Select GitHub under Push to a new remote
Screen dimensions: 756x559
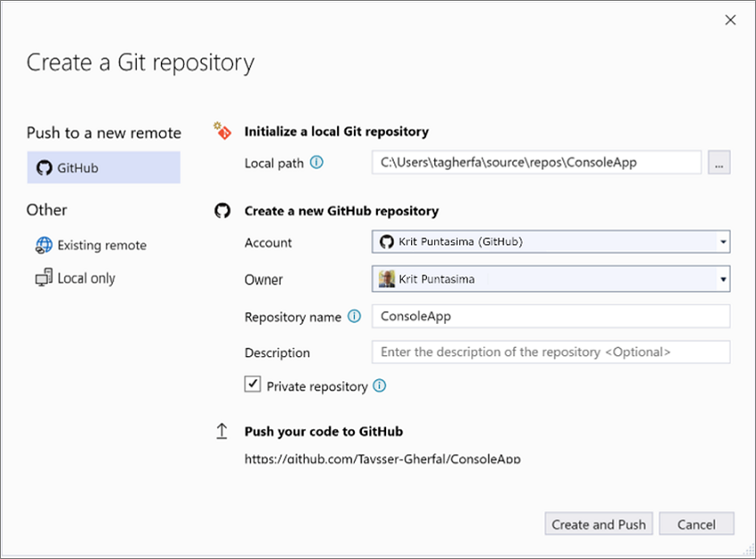(x=104, y=167)
